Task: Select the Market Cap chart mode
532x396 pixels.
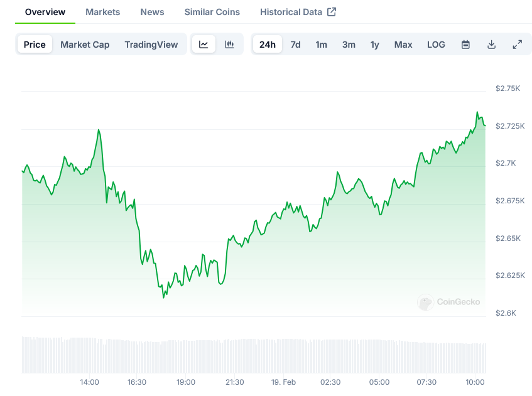Action: click(x=85, y=45)
